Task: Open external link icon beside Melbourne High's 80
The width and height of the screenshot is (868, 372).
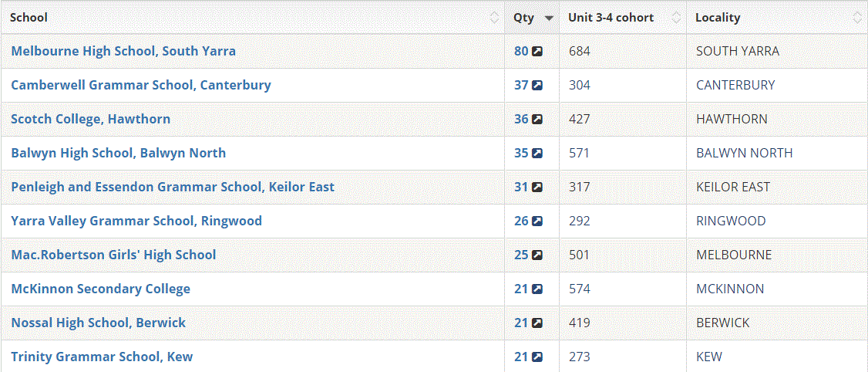Action: click(537, 52)
